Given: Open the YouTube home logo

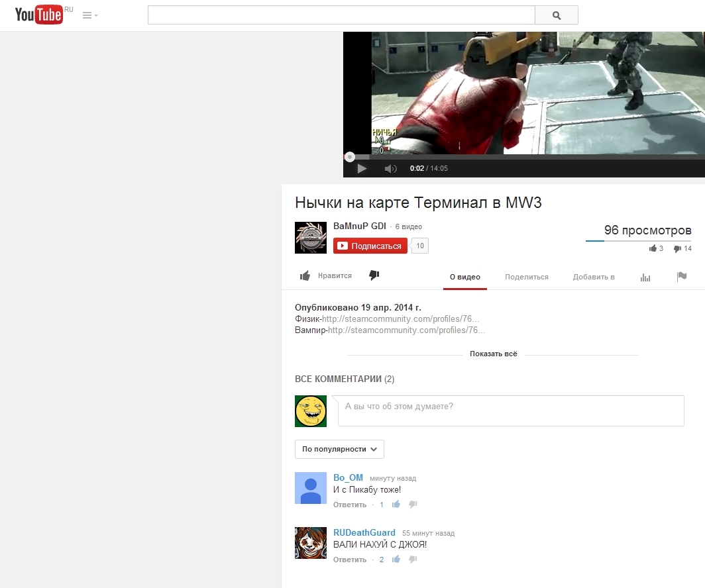Looking at the screenshot, I should 39,15.
